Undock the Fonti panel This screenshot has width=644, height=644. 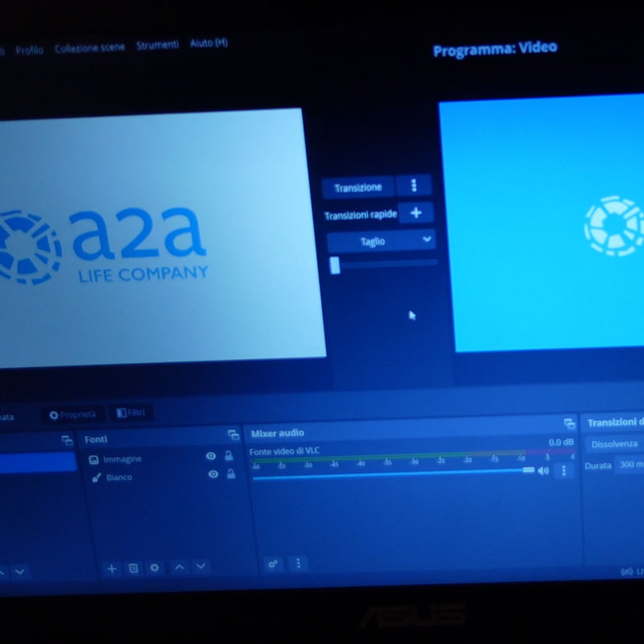point(233,435)
